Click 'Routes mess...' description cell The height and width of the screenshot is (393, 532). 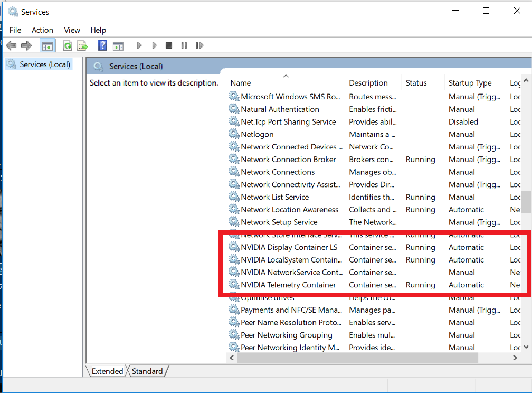(x=373, y=97)
